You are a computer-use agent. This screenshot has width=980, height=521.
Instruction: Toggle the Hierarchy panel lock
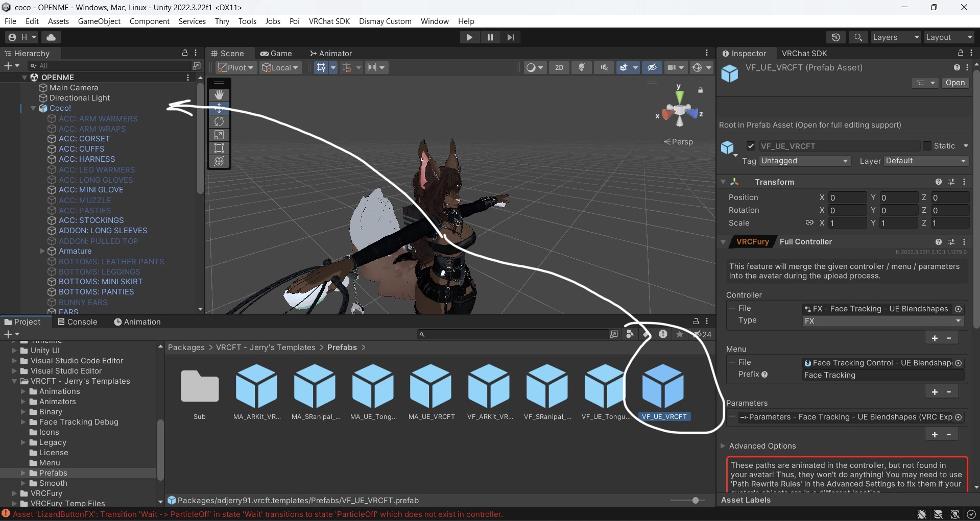185,53
